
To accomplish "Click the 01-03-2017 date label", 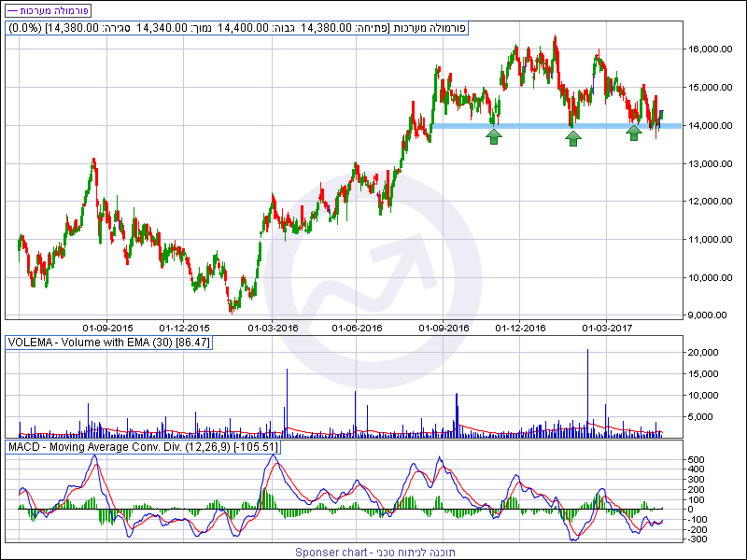I will click(x=607, y=329).
